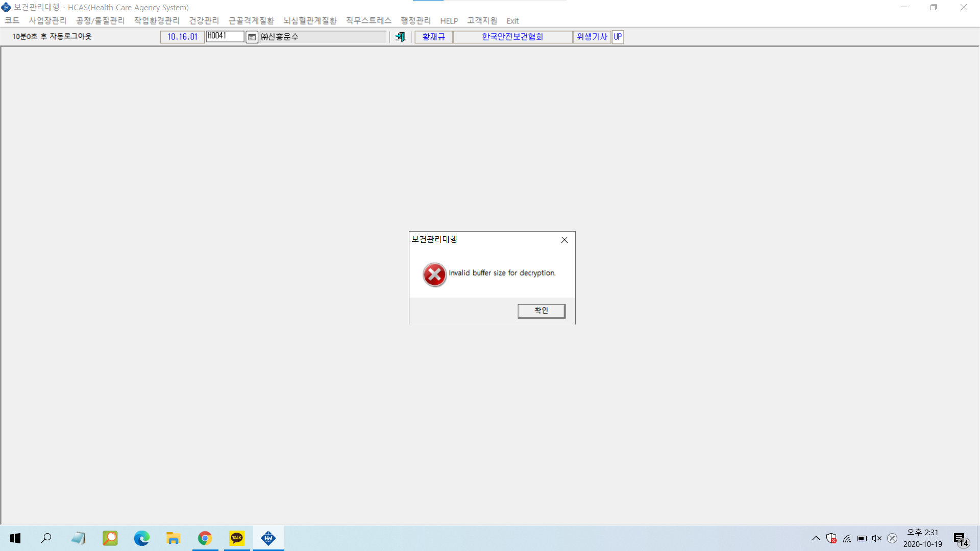The height and width of the screenshot is (551, 980).
Task: Launch Microsoft Edge from taskbar
Action: pos(141,538)
